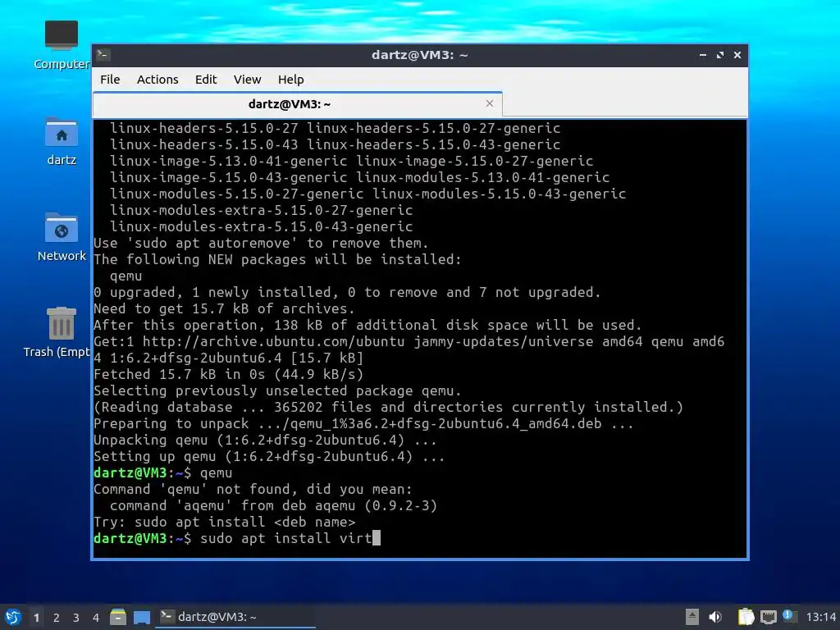Image resolution: width=840 pixels, height=630 pixels.
Task: Click the archive.ubuntu.com URL in terminal
Action: pyautogui.click(x=273, y=342)
